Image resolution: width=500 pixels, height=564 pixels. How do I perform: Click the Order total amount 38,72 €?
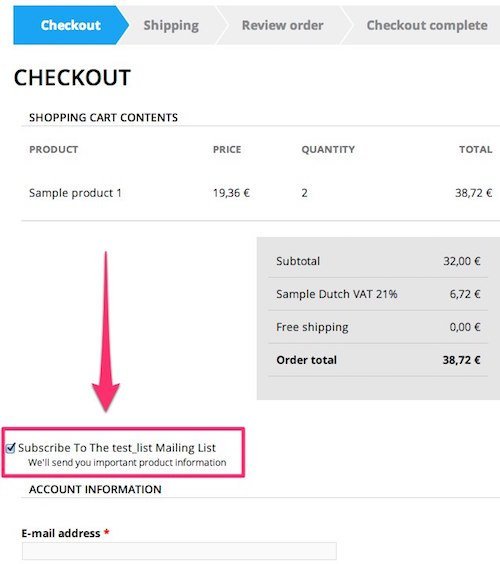462,360
